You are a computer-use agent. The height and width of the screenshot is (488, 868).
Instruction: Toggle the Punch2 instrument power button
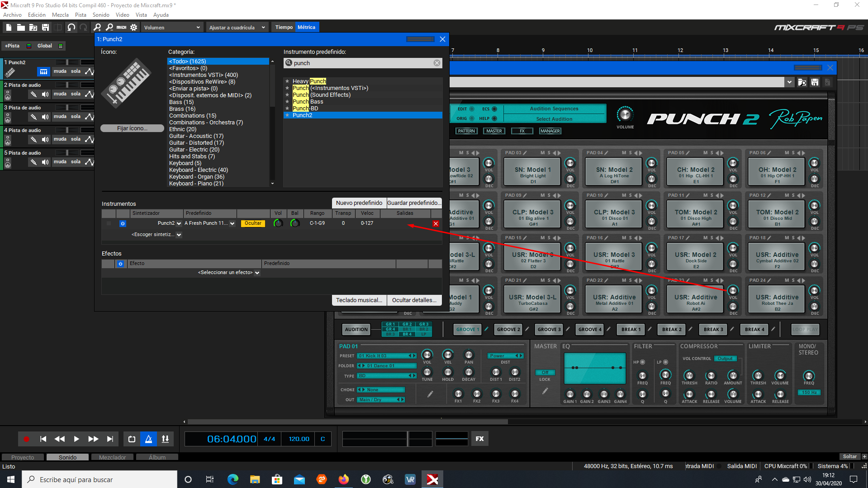123,223
